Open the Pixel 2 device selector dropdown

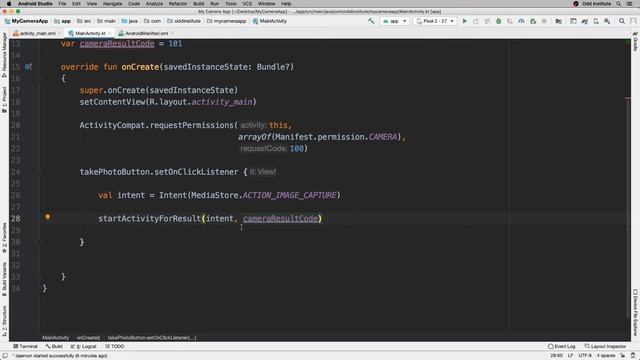coord(435,21)
